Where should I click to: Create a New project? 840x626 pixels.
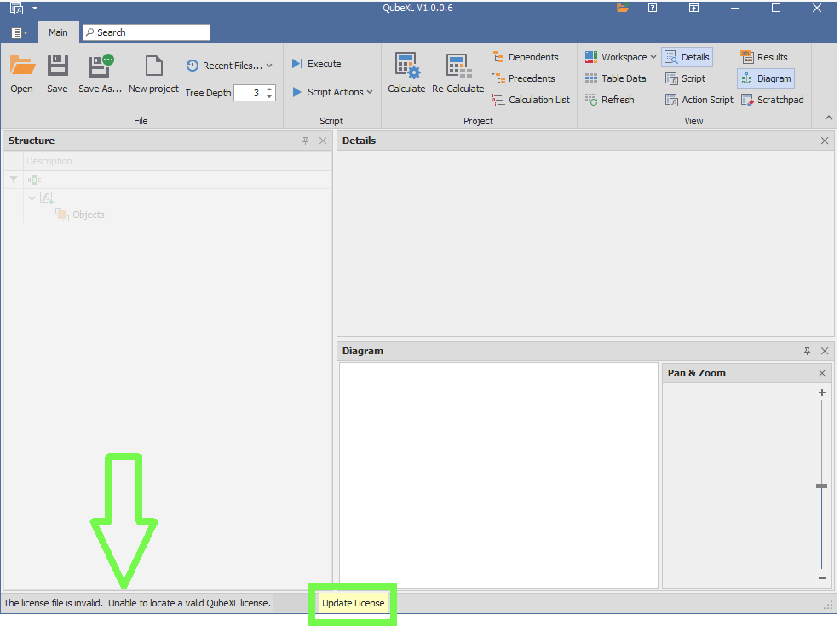(x=153, y=66)
